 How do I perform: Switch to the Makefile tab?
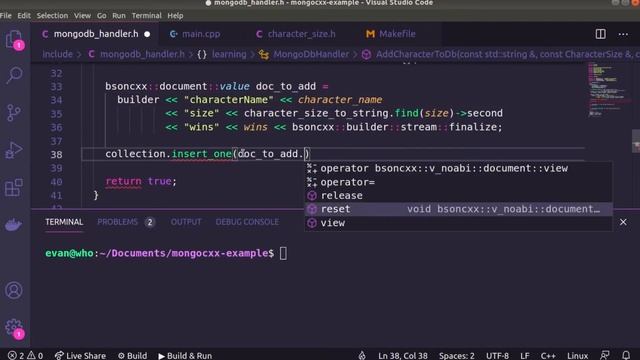pos(391,34)
